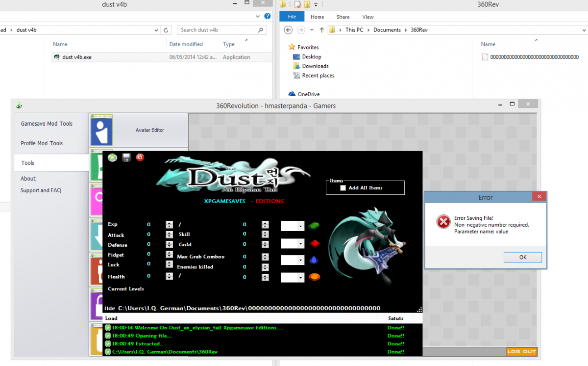The width and height of the screenshot is (588, 366).
Task: Click the help icon in dust v4b window
Action: point(267,16)
